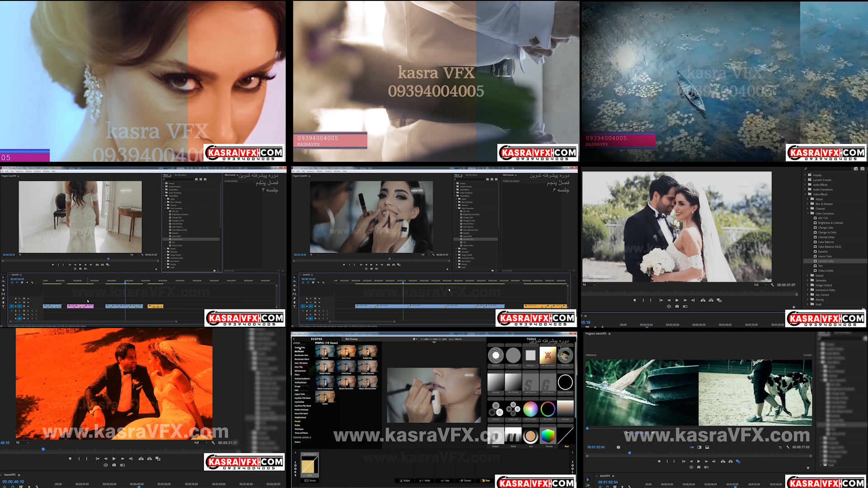Viewport: 868px width, 488px height.
Task: Toggle the Skin Overlay button
Action: (351, 339)
